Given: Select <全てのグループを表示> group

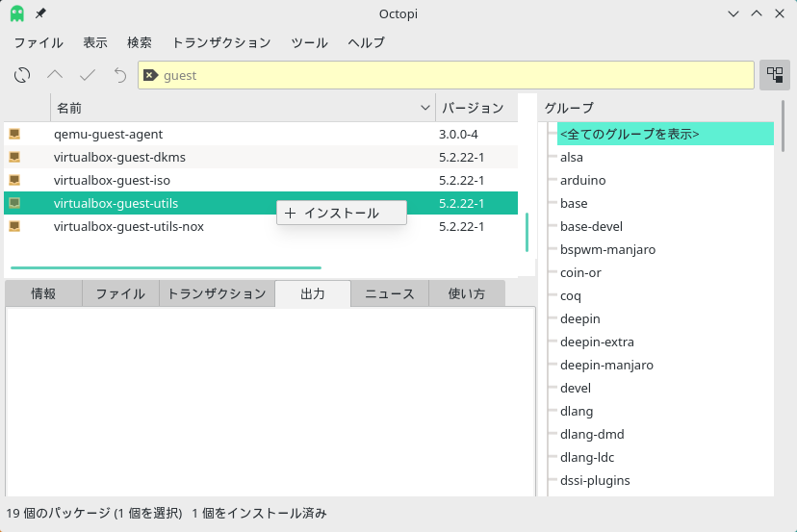Looking at the screenshot, I should click(665, 134).
